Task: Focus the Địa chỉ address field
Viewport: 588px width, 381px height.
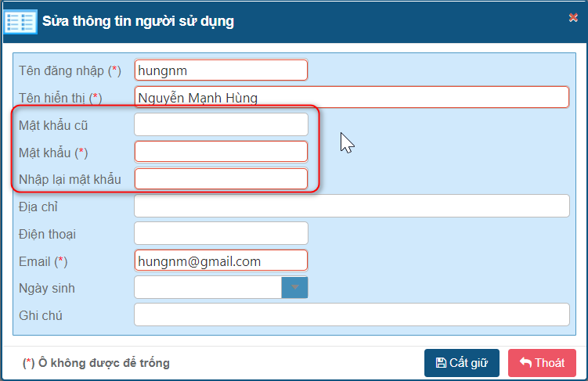Action: coord(351,206)
